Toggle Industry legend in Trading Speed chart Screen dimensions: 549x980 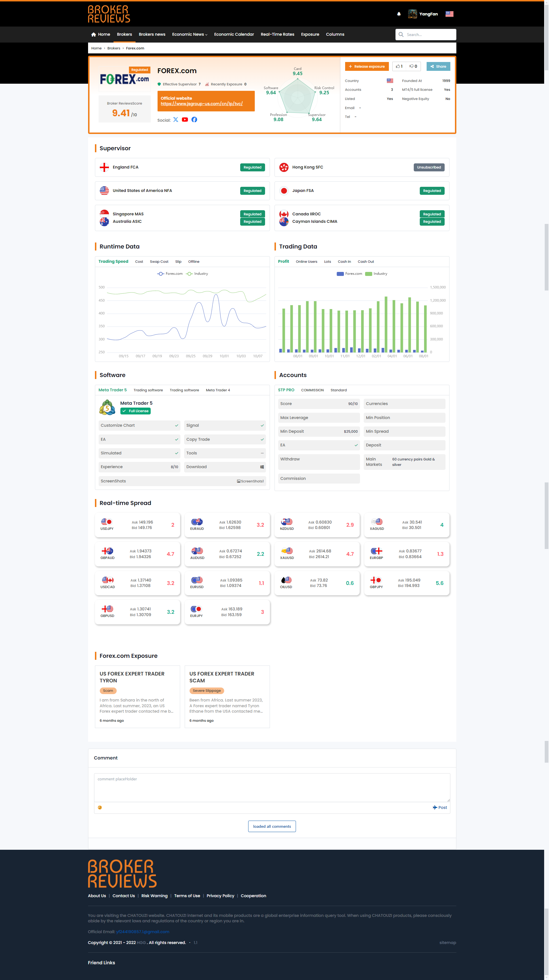pyautogui.click(x=197, y=274)
